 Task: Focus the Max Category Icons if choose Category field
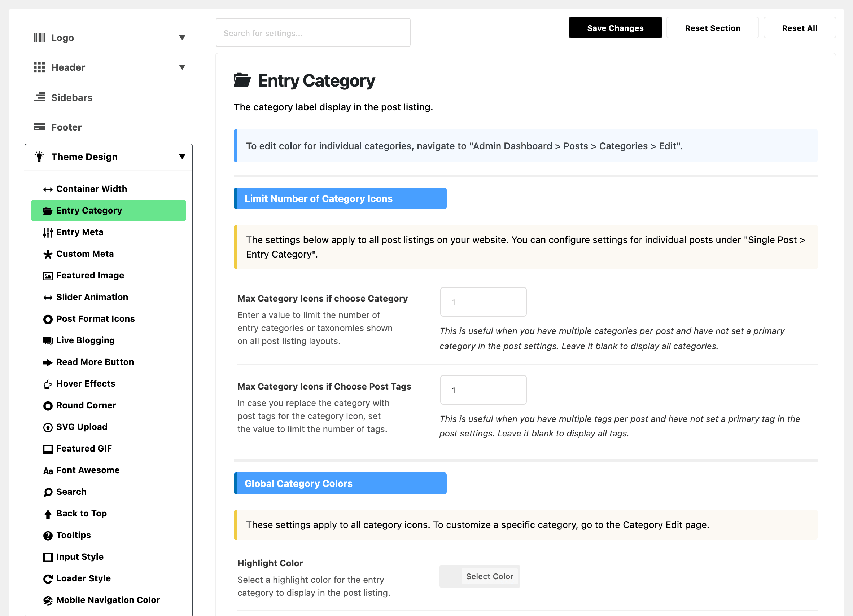(x=483, y=302)
